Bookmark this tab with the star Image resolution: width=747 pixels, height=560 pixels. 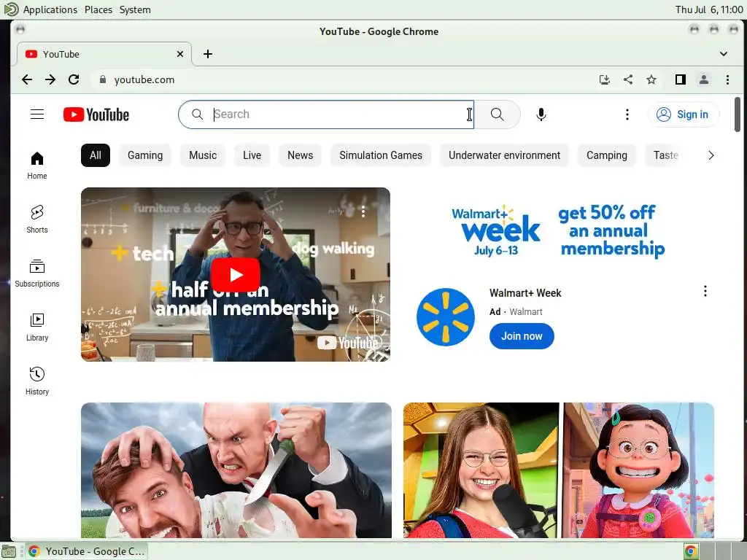point(651,79)
